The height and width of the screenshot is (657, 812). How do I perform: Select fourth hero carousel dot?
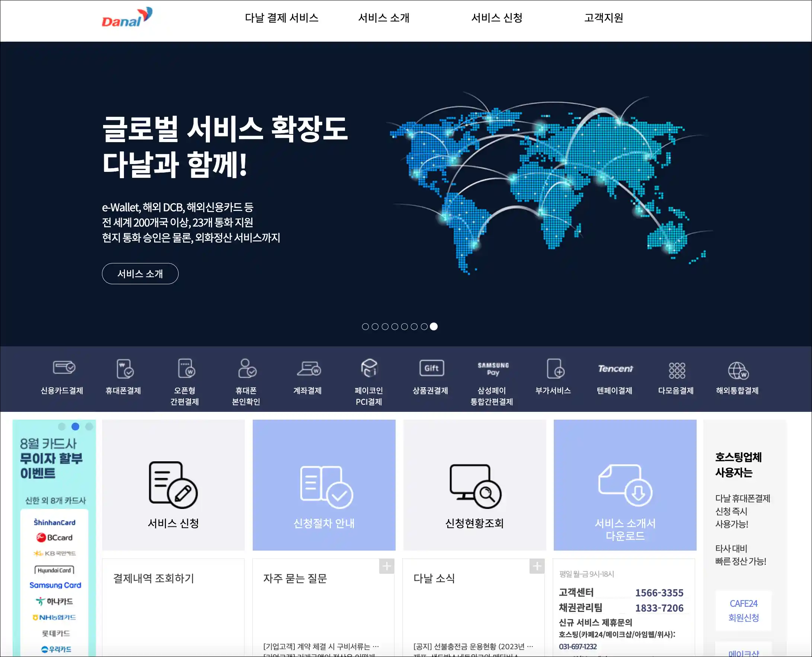tap(395, 327)
